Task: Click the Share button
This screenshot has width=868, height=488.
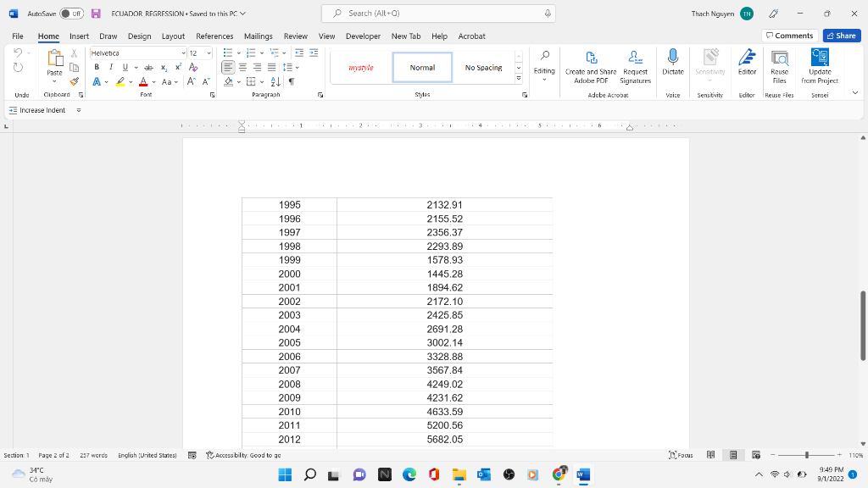Action: (x=842, y=36)
